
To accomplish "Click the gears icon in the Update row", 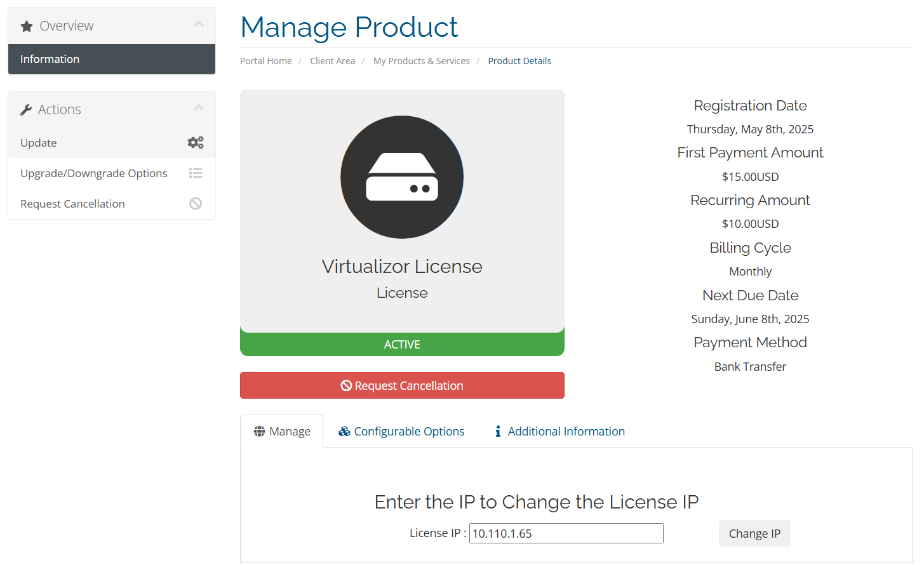I will 196,142.
